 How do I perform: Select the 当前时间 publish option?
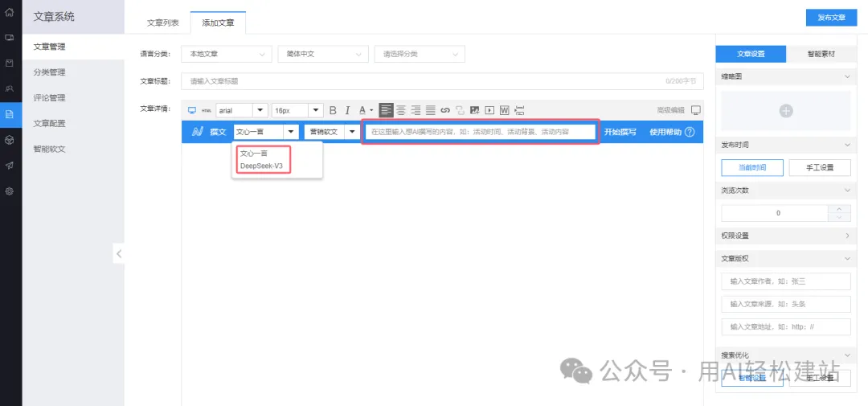coord(752,167)
